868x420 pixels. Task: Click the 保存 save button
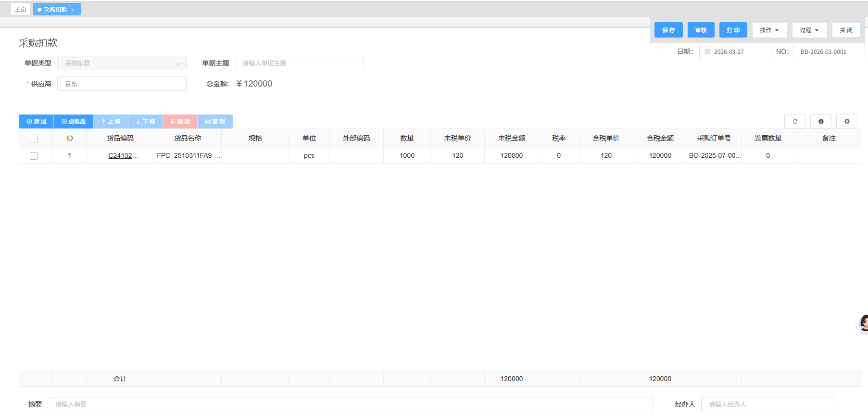click(x=668, y=30)
